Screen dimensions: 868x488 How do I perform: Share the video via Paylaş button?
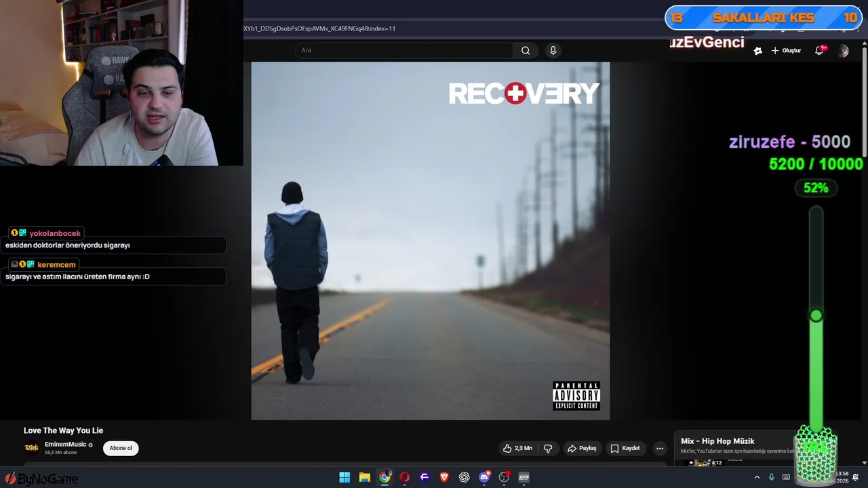pos(582,448)
